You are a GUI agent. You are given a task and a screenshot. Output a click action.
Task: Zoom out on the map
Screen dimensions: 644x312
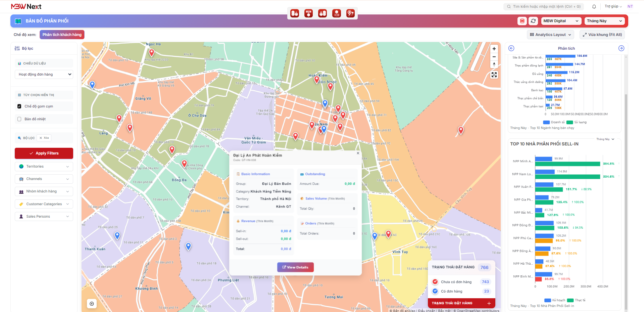tap(494, 57)
